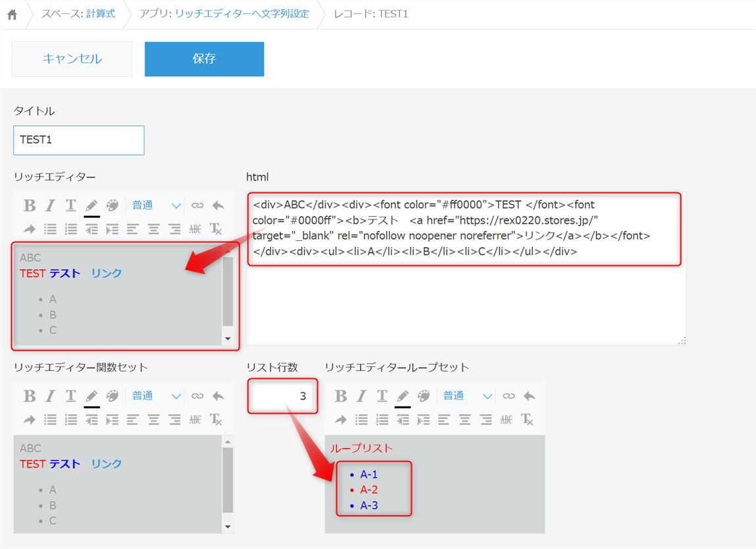The width and height of the screenshot is (756, 549).
Task: Apply bullet list in リッチエディター関数セット toolbar
Action: tap(50, 420)
